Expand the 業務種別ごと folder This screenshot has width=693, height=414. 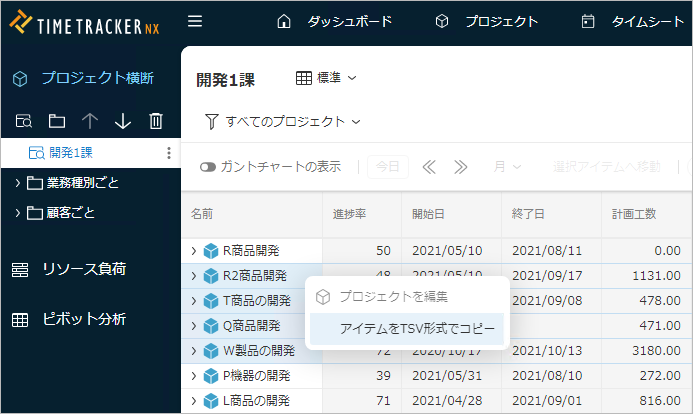pyautogui.click(x=18, y=183)
